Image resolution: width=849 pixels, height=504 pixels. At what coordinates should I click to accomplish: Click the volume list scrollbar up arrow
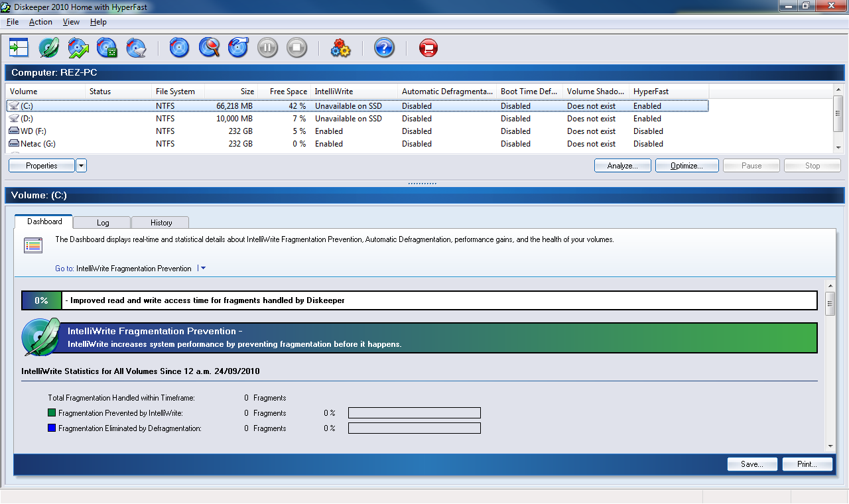coord(838,90)
